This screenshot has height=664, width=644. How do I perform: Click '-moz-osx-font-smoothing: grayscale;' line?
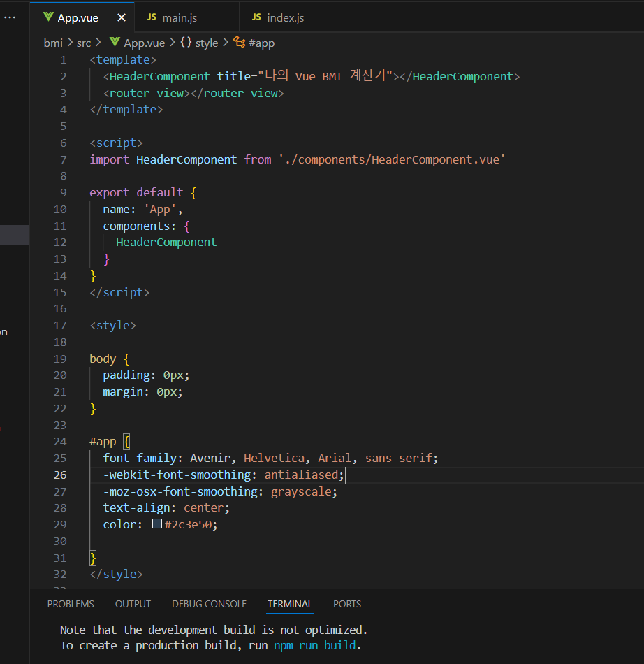(x=220, y=491)
